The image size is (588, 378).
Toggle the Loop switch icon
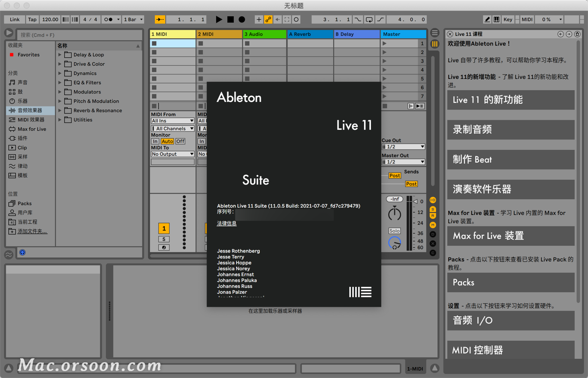[x=369, y=20]
